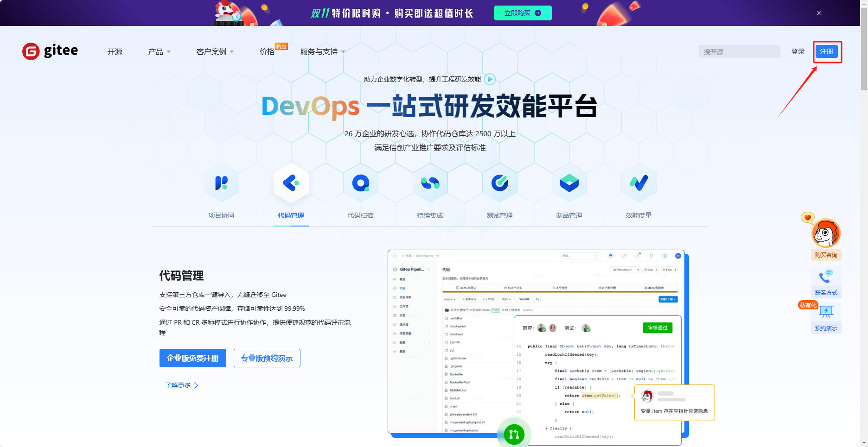Expand the 客户案例 dropdown menu
Image resolution: width=868 pixels, height=447 pixels.
click(215, 52)
